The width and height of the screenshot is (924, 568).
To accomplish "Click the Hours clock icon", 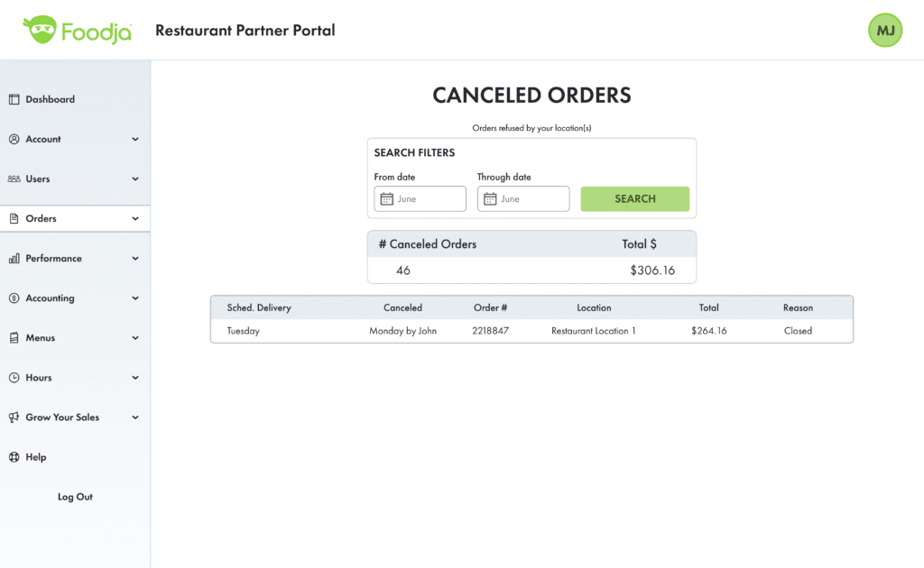I will pyautogui.click(x=14, y=377).
